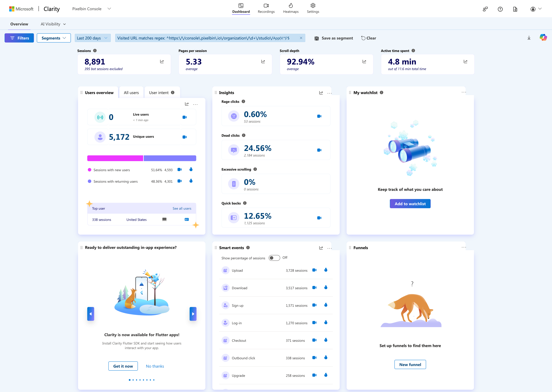552x392 pixels.
Task: Click Save as segment
Action: (x=334, y=38)
